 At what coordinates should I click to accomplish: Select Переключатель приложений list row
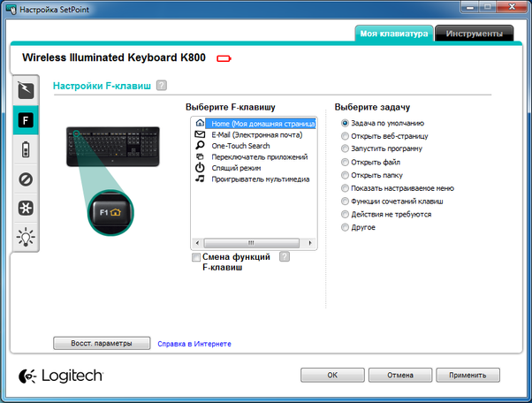pyautogui.click(x=255, y=156)
